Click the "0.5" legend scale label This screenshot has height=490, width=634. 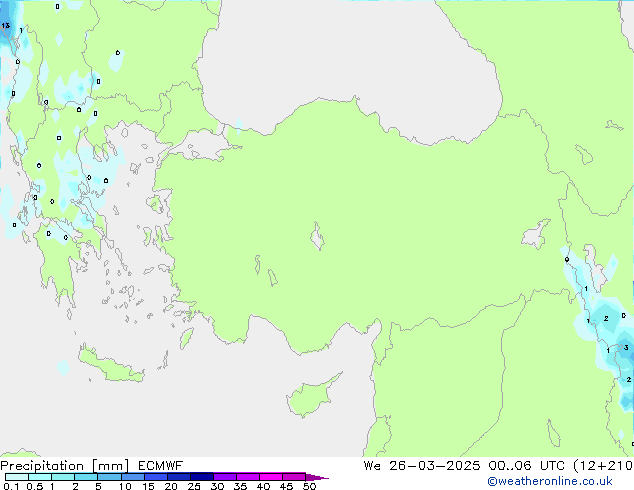click(35, 486)
